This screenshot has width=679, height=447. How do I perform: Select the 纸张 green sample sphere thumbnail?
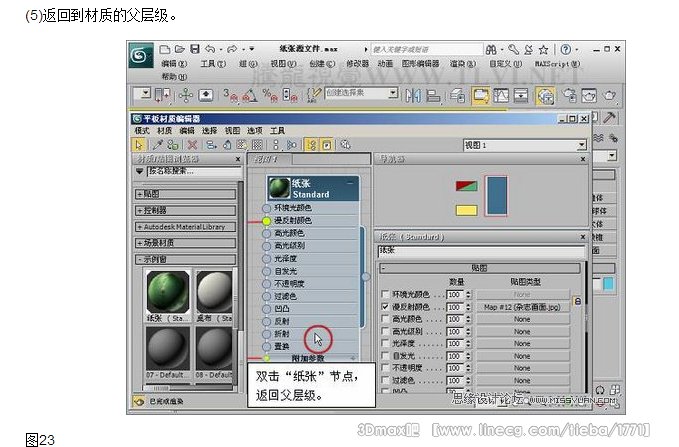(x=168, y=292)
